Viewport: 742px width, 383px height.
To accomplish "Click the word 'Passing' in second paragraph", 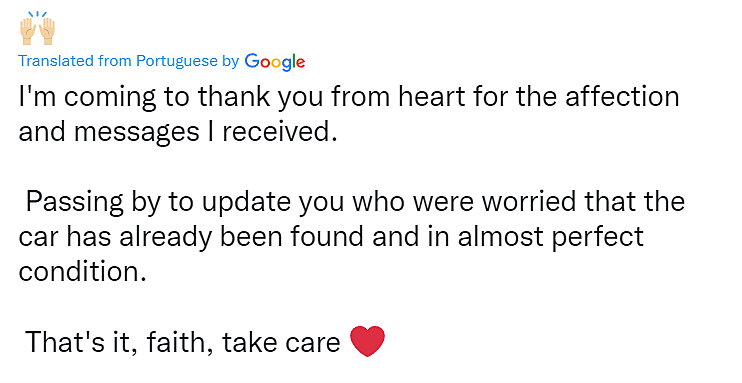I will click(74, 202).
